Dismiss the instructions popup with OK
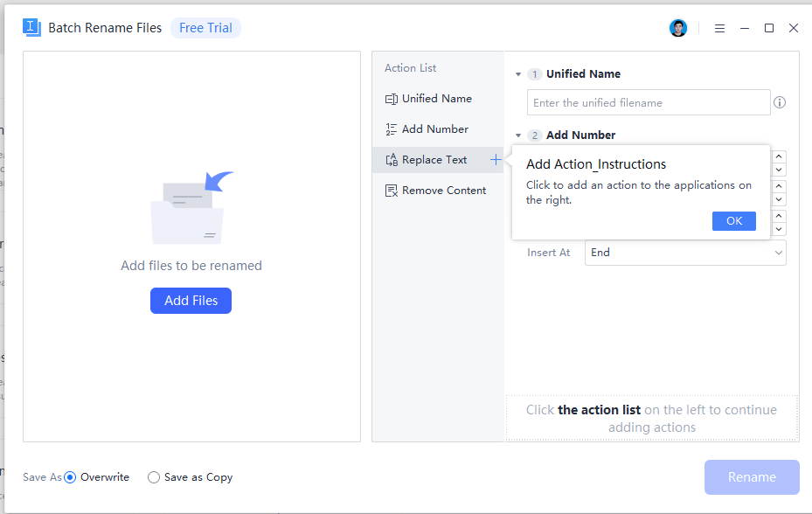Viewport: 812px width, 514px height. tap(733, 220)
